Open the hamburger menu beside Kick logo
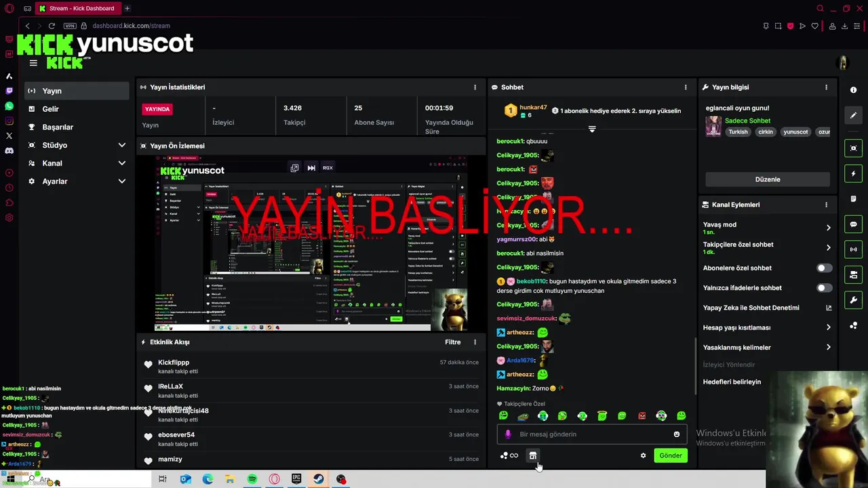The image size is (868, 488). tap(33, 63)
